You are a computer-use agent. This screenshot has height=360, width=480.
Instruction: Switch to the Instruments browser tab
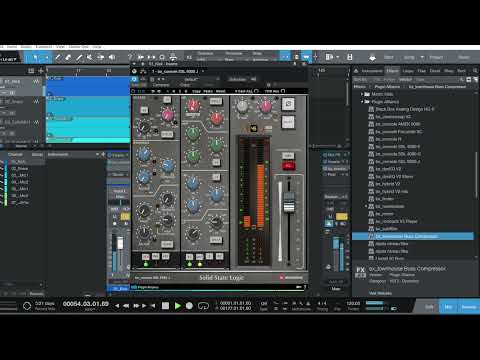[372, 71]
